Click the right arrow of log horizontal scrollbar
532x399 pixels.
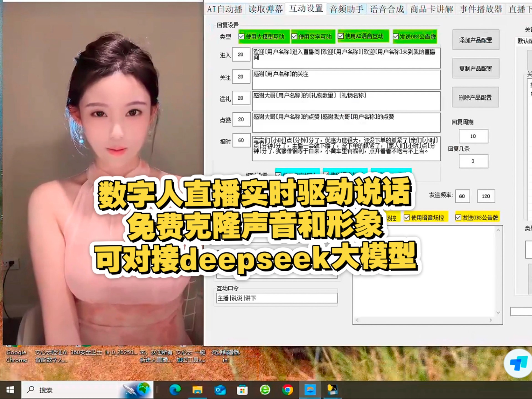pyautogui.click(x=491, y=320)
